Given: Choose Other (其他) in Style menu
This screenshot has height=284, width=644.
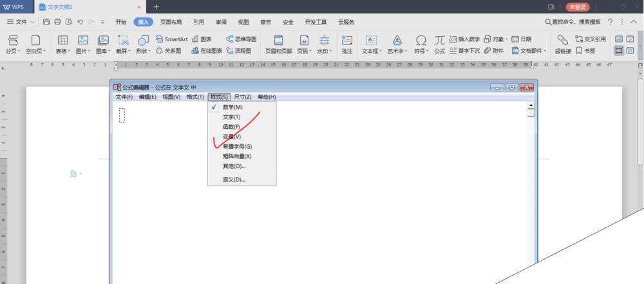Looking at the screenshot, I should 242,166.
